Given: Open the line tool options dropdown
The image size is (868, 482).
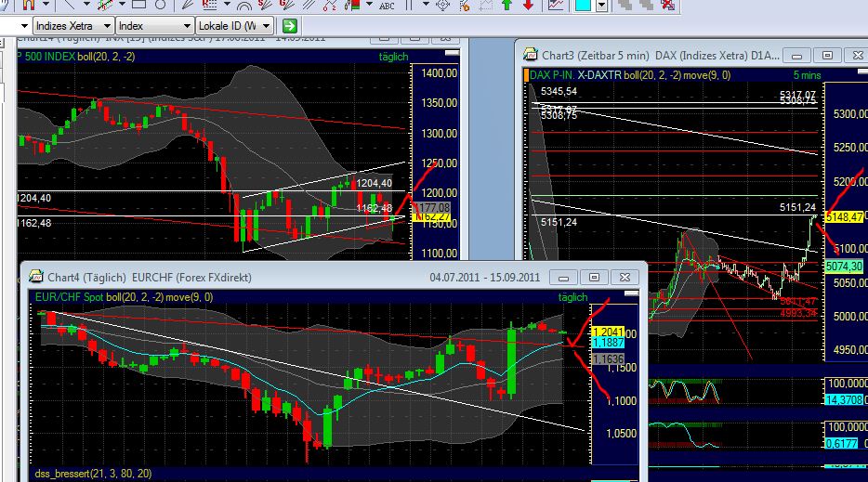Looking at the screenshot, I should coord(86,5).
